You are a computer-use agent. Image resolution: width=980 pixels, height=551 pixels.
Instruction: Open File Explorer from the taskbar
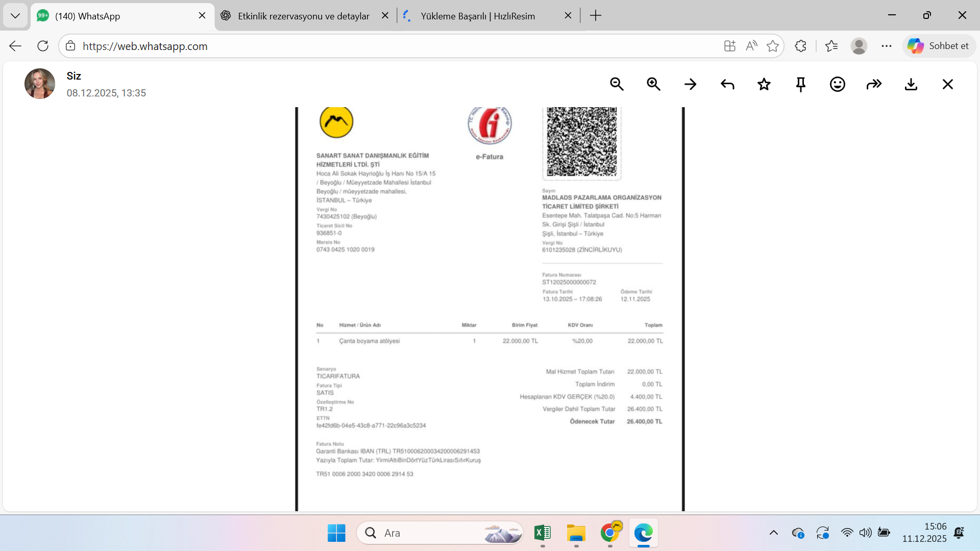576,533
